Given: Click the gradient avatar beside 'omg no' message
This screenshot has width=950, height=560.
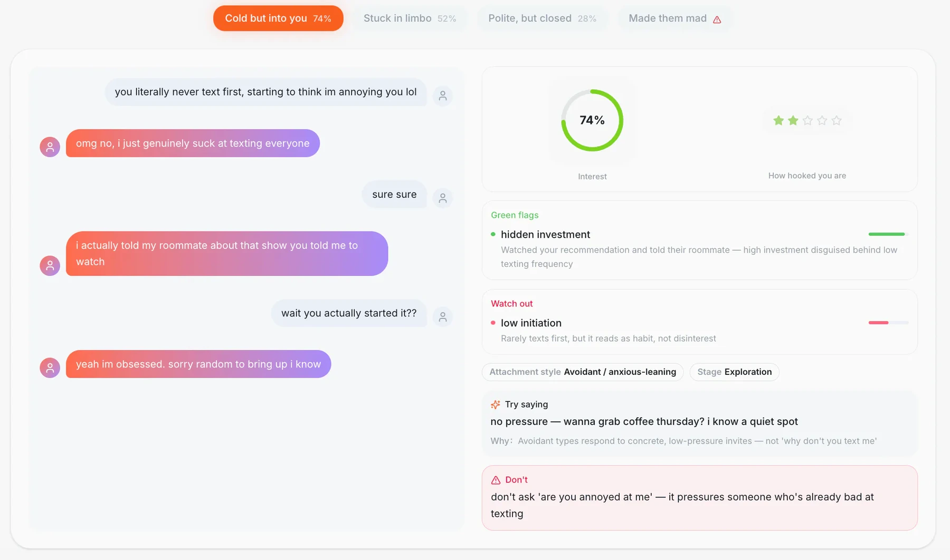Looking at the screenshot, I should (50, 147).
